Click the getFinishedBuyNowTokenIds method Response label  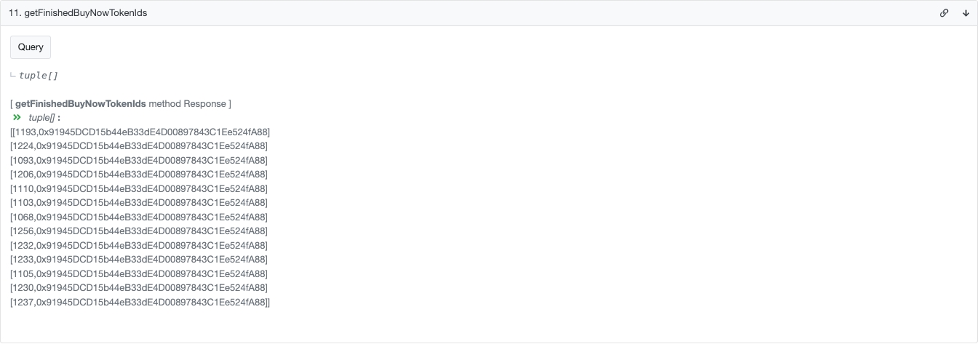pos(121,104)
